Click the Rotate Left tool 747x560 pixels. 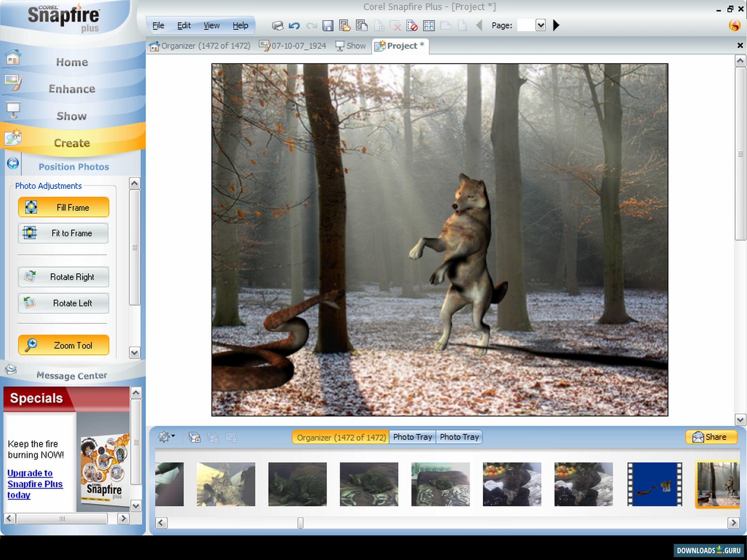[x=64, y=303]
